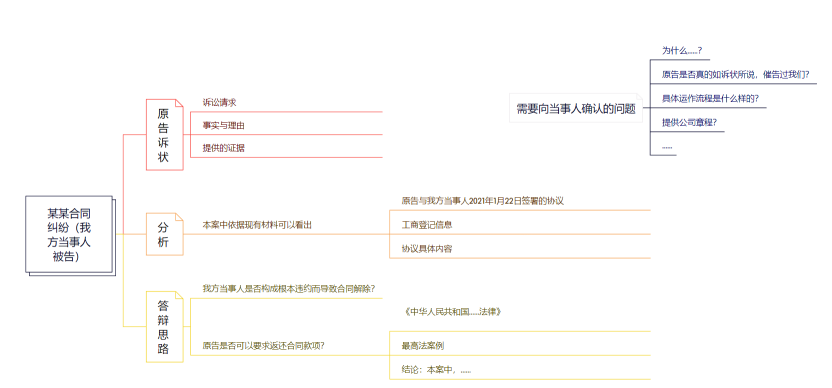Click the 结论：本案中，..... subtopic
The image size is (832, 388).
[x=436, y=370]
